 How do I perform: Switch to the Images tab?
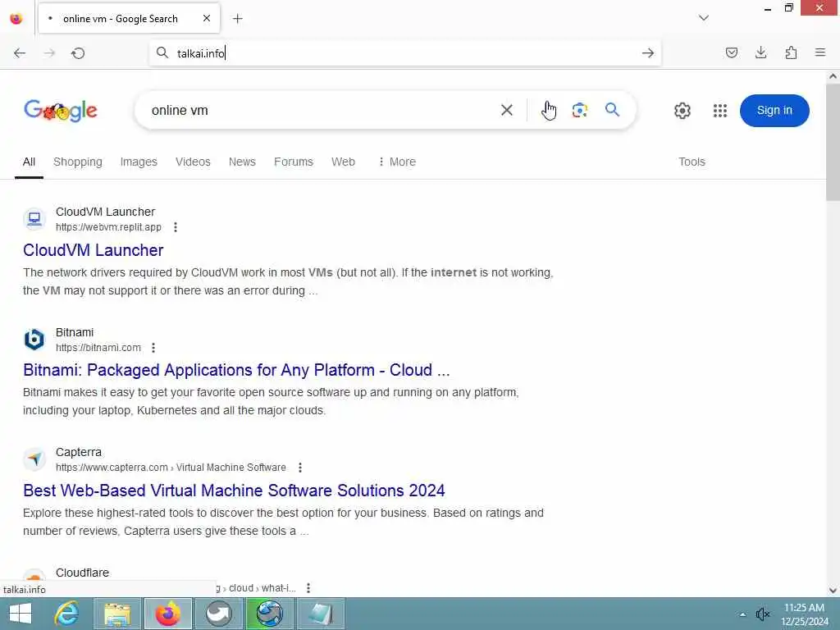click(x=139, y=162)
